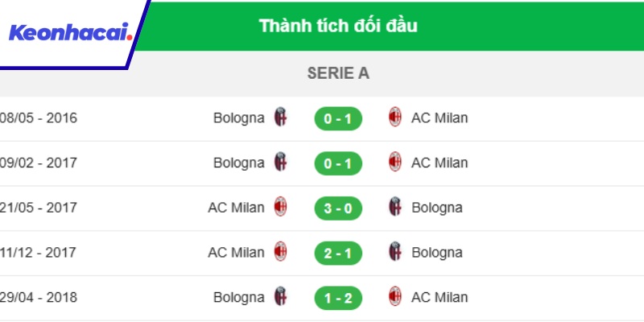
Task: Click AC Milan crest in 11/12-2017 row
Action: pyautogui.click(x=280, y=253)
